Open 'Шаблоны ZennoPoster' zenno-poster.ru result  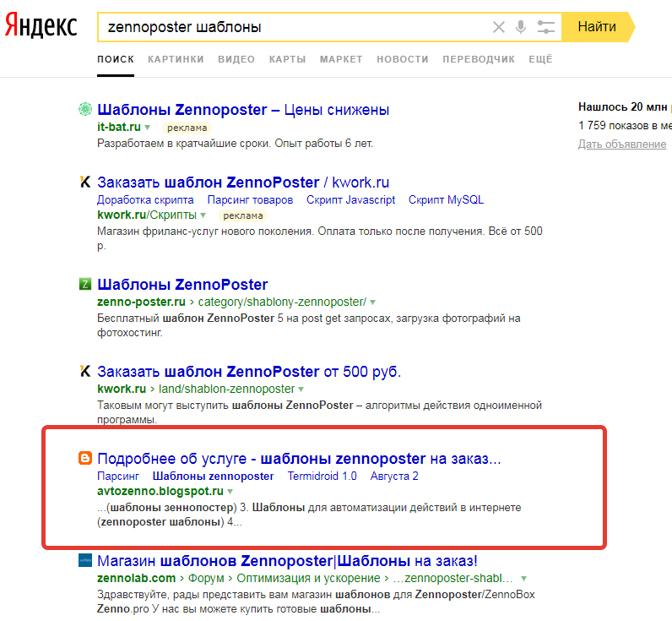182,285
